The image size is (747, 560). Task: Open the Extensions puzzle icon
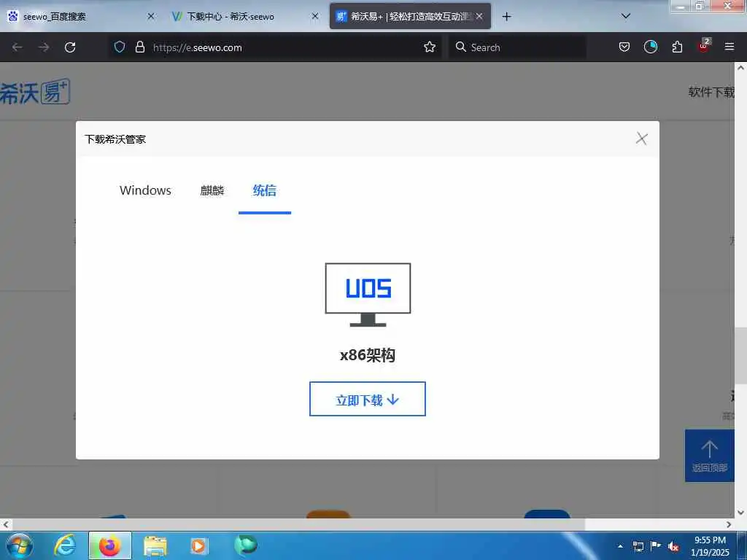click(x=677, y=47)
